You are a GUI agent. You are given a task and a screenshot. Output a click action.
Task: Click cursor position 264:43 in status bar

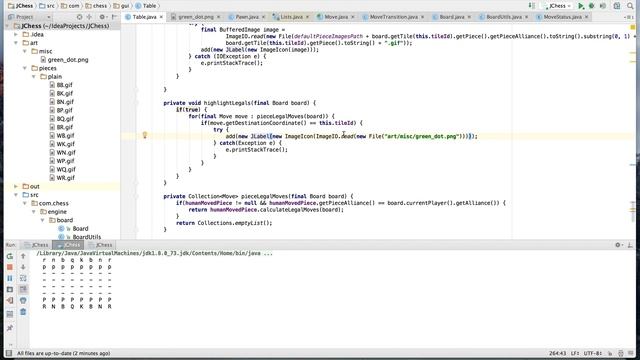pos(557,353)
